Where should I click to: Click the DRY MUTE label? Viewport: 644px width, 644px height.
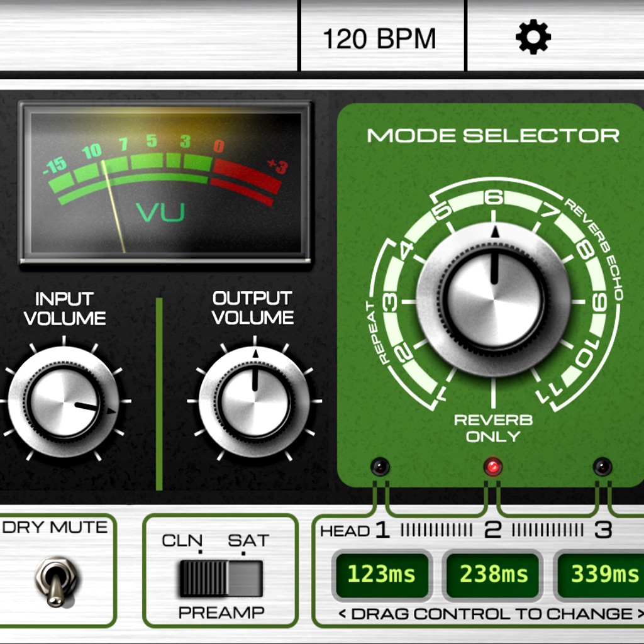click(x=55, y=528)
